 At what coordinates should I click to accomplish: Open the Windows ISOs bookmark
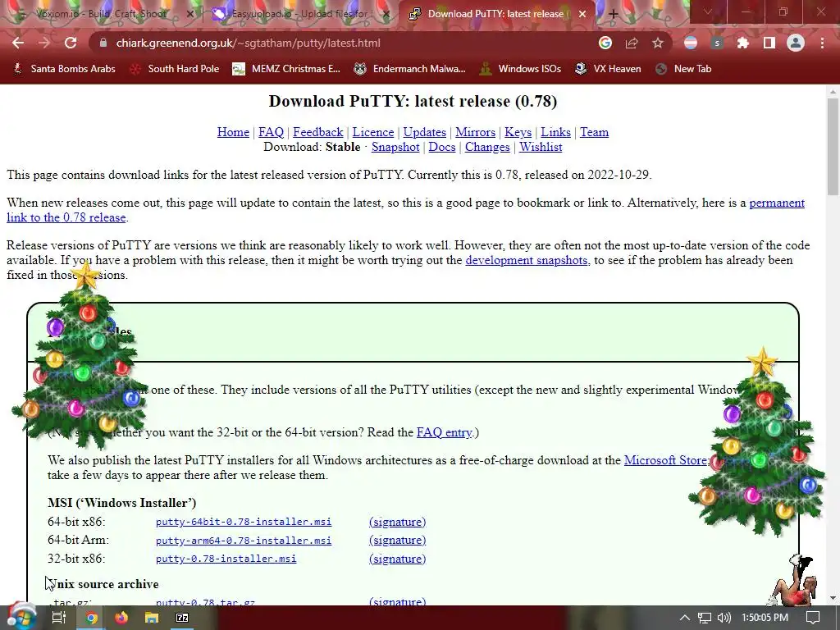pos(521,69)
